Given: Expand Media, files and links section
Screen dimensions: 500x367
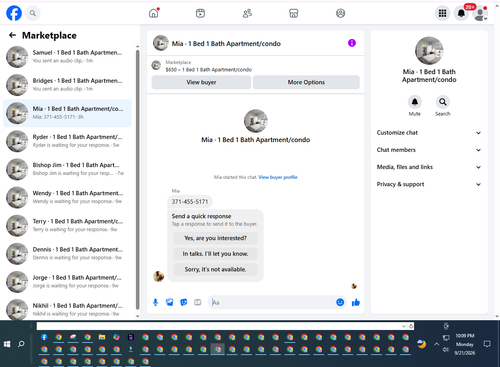Looking at the screenshot, I should (429, 167).
